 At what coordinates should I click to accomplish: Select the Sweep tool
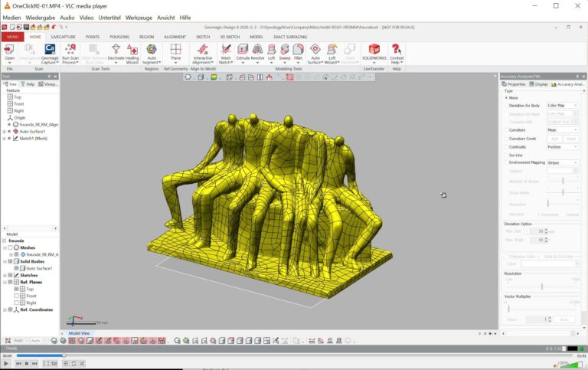tap(285, 53)
